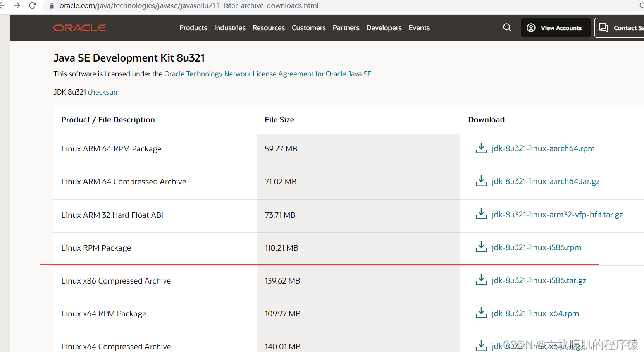
Task: Click the download icon for the arm32-vfp-hflt archive
Action: (481, 214)
